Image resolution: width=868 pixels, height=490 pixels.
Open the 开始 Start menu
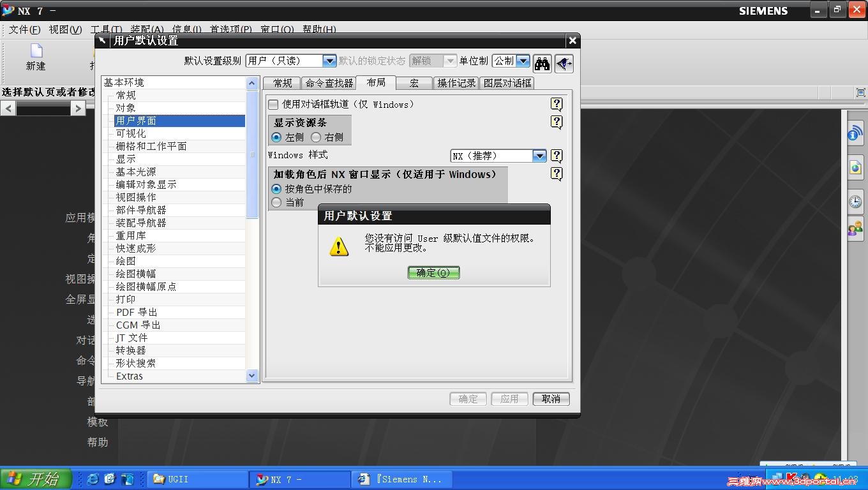36,479
